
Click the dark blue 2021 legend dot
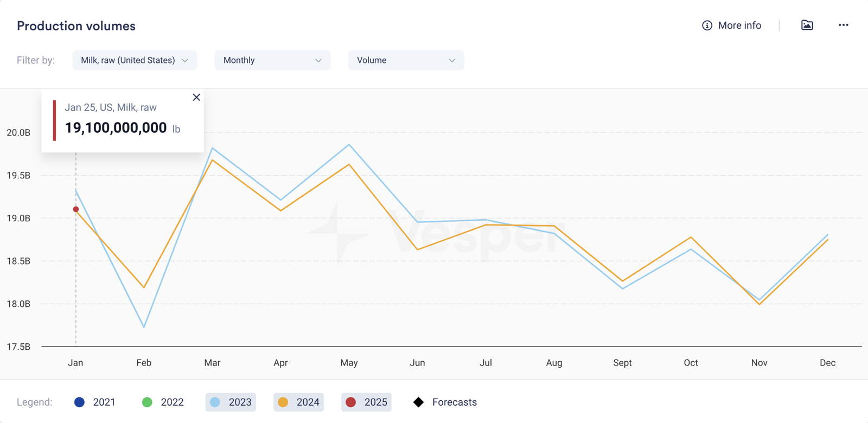click(x=80, y=402)
